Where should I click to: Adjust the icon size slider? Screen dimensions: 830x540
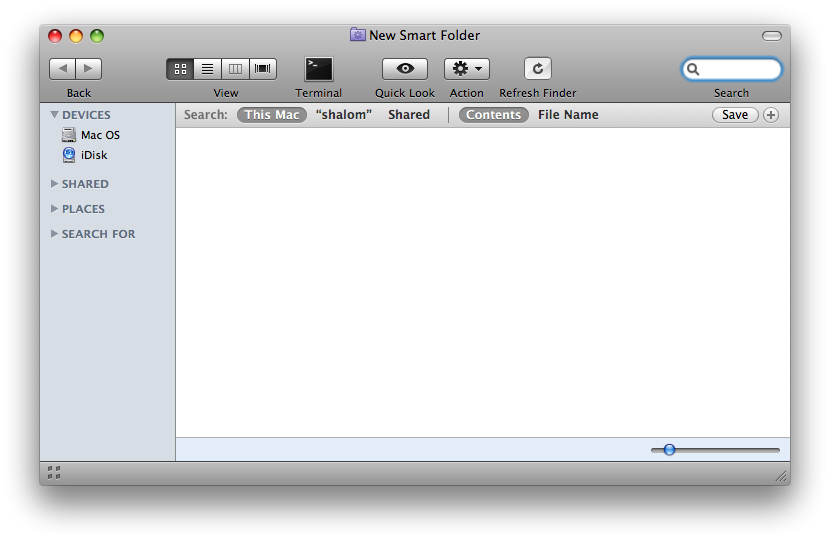(x=670, y=450)
